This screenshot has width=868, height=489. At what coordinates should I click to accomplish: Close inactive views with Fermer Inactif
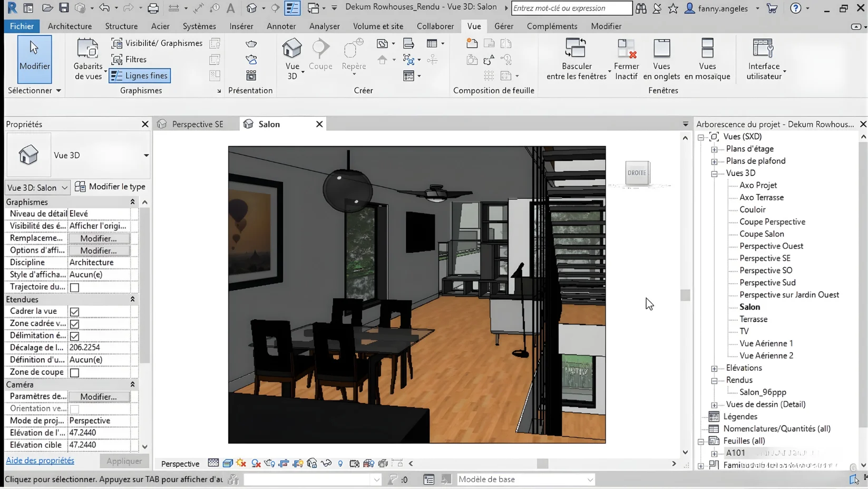click(x=626, y=59)
